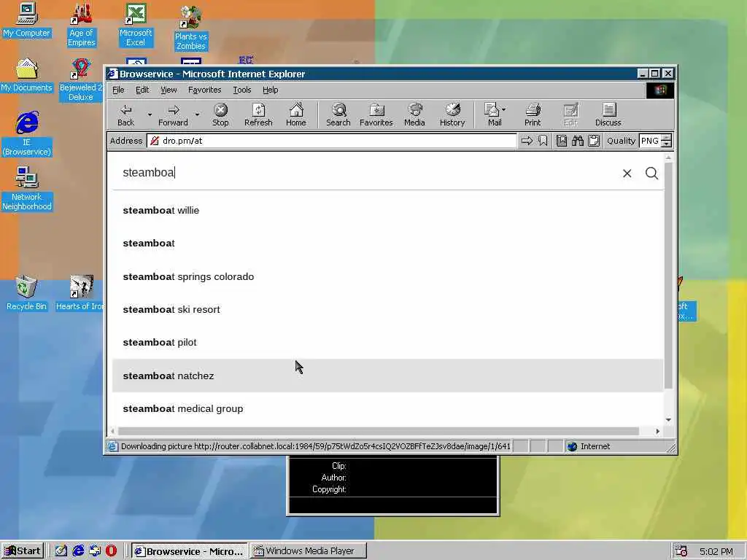The image size is (747, 560).
Task: Open the Edit menu
Action: click(142, 90)
